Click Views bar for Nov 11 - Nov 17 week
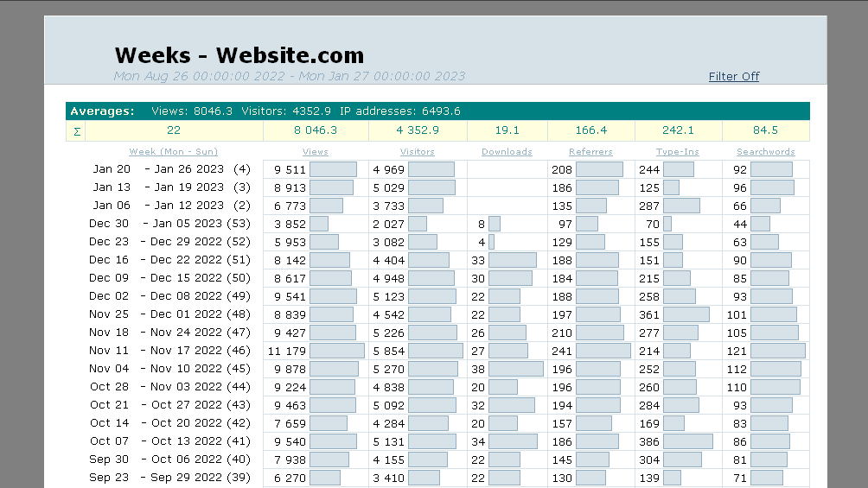 (x=336, y=351)
